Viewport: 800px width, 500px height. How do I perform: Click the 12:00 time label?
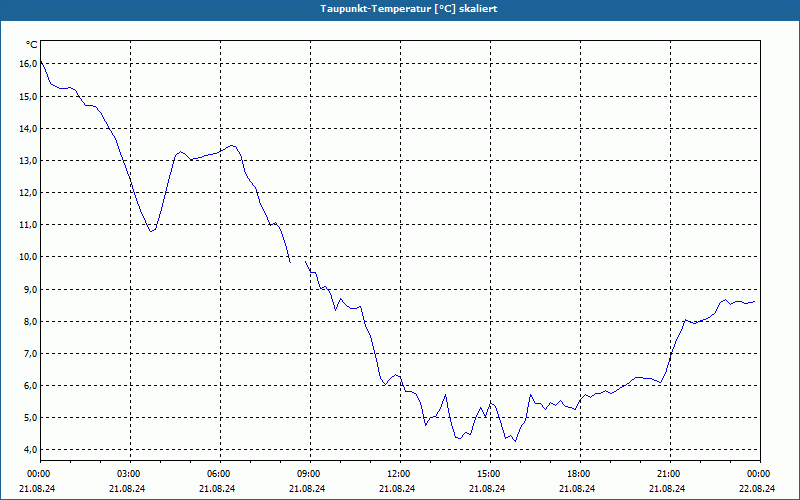[397, 474]
